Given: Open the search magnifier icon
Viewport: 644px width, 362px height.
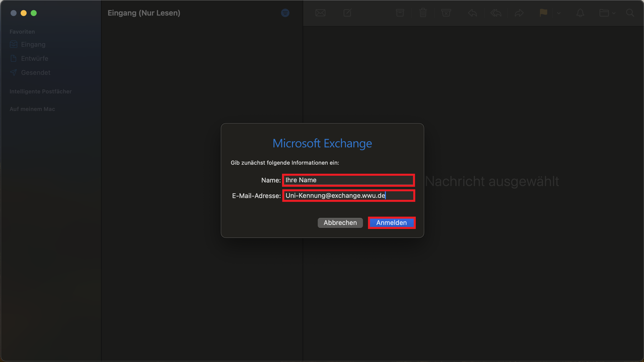Looking at the screenshot, I should coord(630,13).
